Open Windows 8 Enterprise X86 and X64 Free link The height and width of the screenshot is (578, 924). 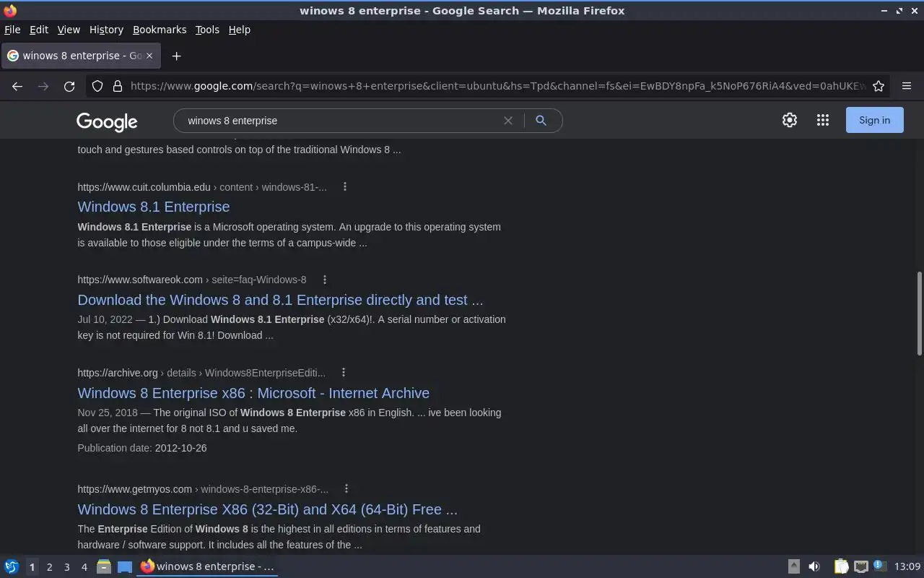tap(267, 509)
